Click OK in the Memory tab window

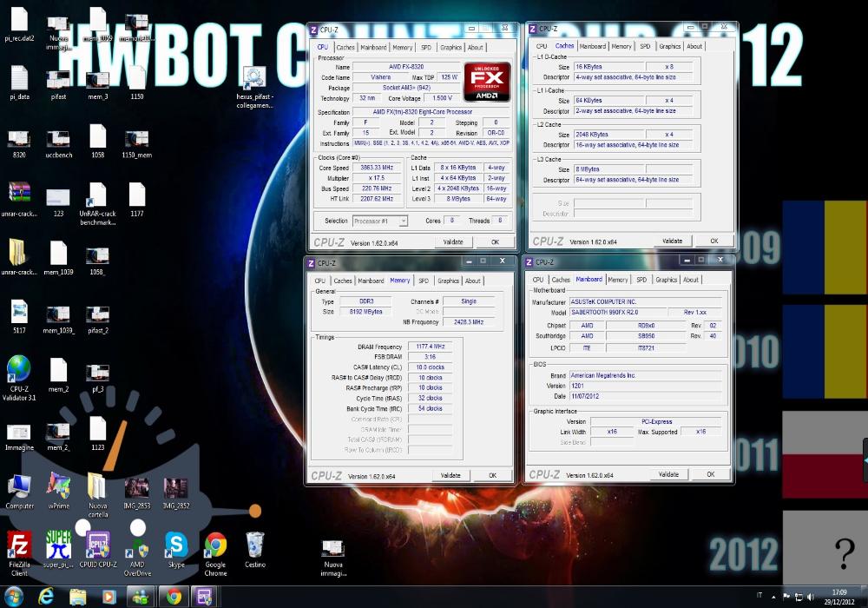[493, 475]
